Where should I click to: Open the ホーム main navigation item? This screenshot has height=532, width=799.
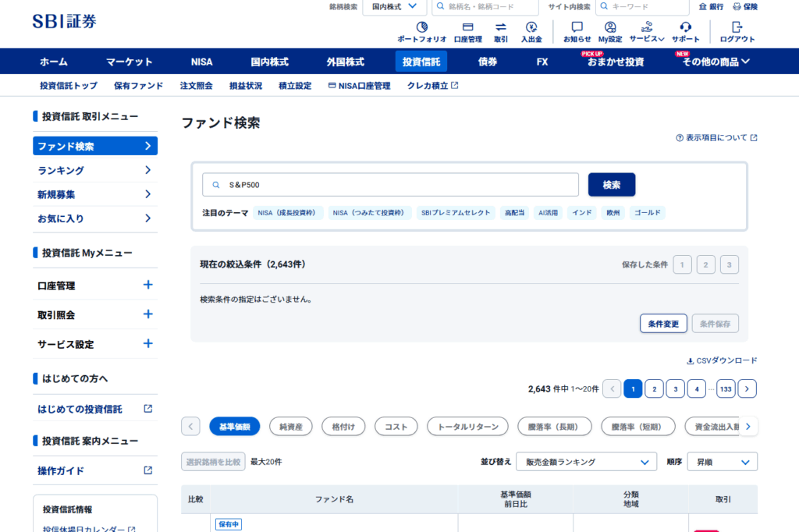(x=54, y=62)
